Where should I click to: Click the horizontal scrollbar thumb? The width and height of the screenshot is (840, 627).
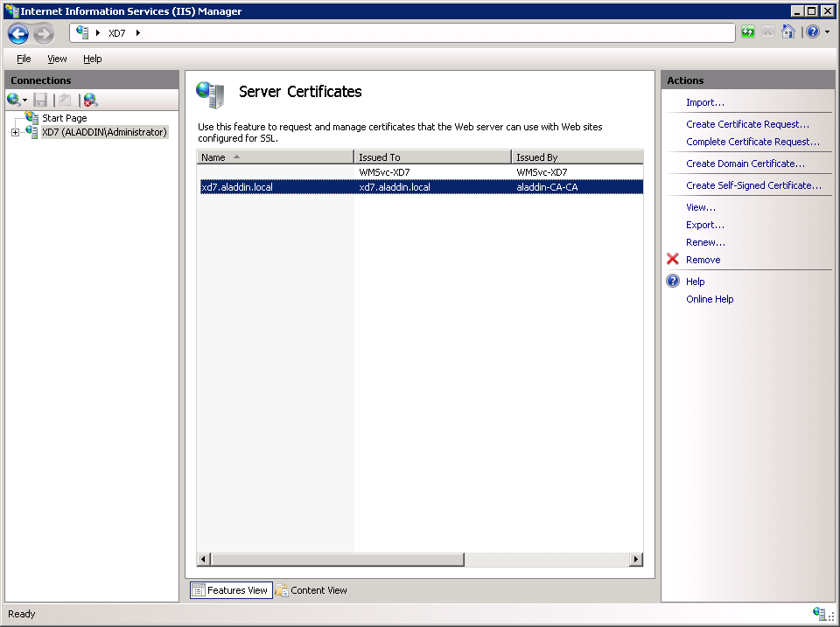click(337, 560)
